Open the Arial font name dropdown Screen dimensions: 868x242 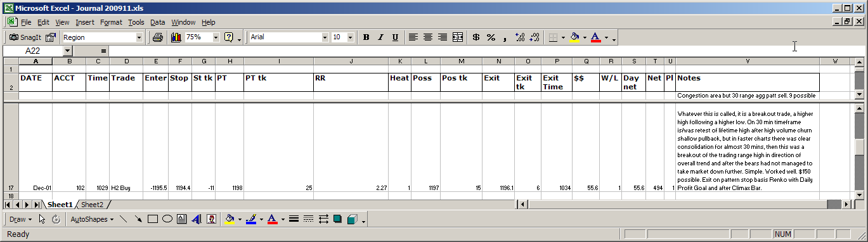pos(325,37)
